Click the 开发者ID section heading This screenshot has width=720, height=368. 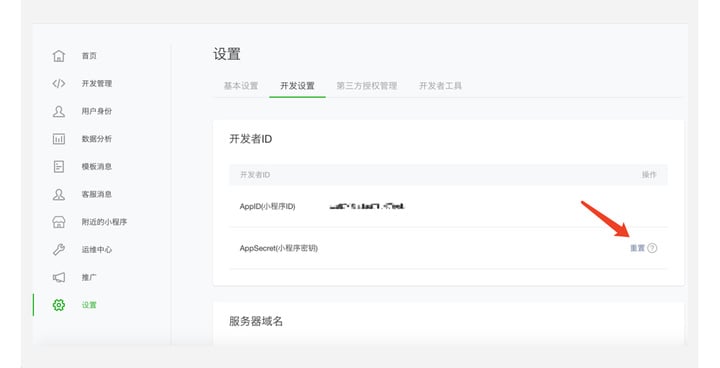click(251, 139)
